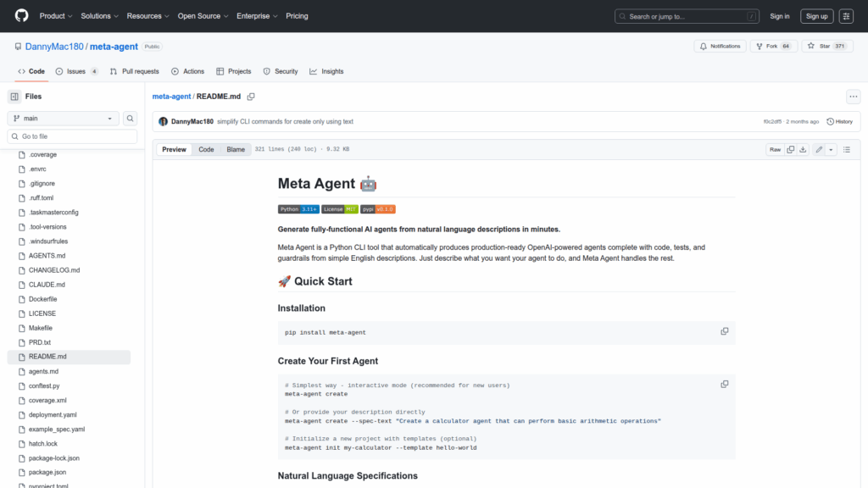The height and width of the screenshot is (488, 868).
Task: Copy the pip install command
Action: coord(724,331)
